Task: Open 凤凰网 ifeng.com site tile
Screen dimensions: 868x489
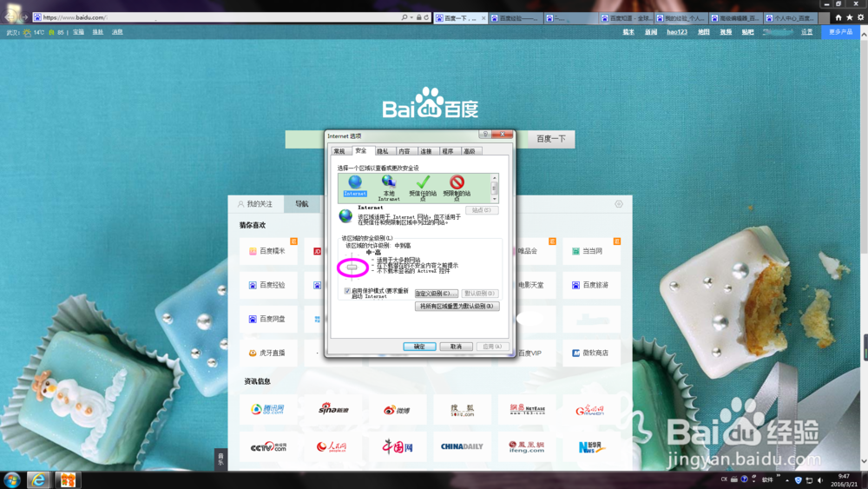Action: 527,447
